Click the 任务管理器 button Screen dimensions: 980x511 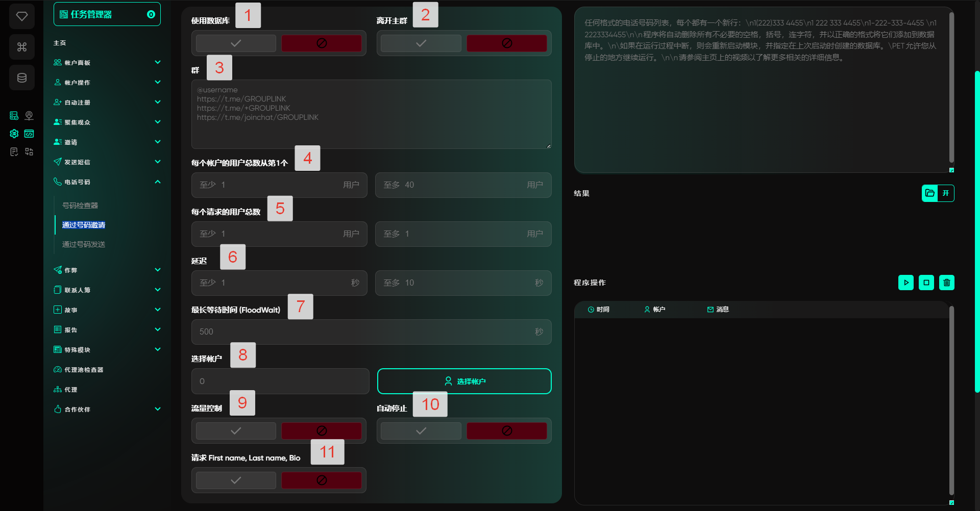tap(107, 14)
